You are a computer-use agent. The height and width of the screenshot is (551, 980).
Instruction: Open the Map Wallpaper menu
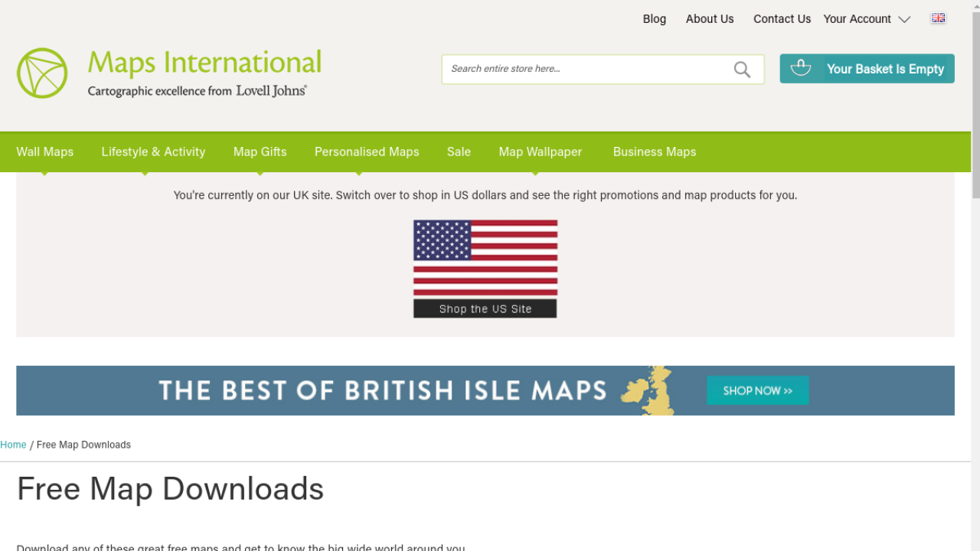pyautogui.click(x=541, y=152)
